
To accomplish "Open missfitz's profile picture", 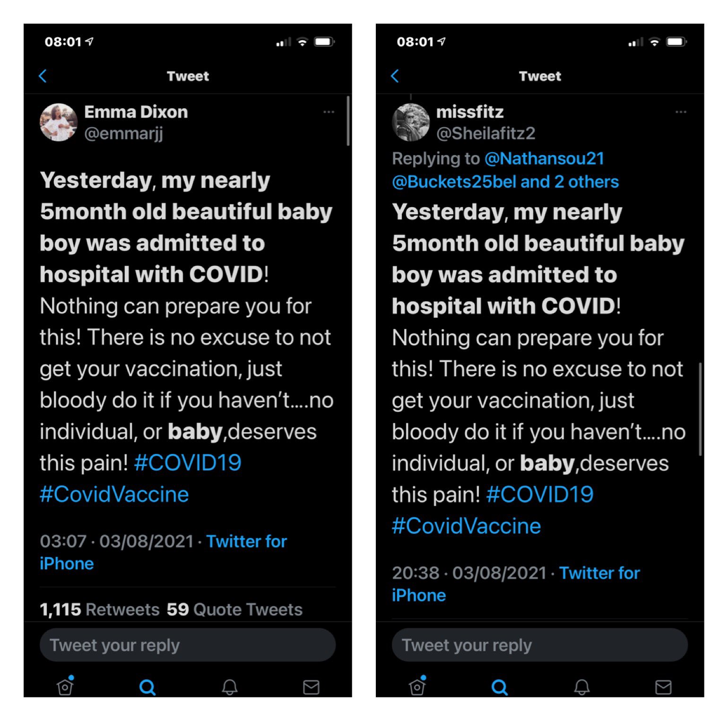I will click(x=411, y=122).
